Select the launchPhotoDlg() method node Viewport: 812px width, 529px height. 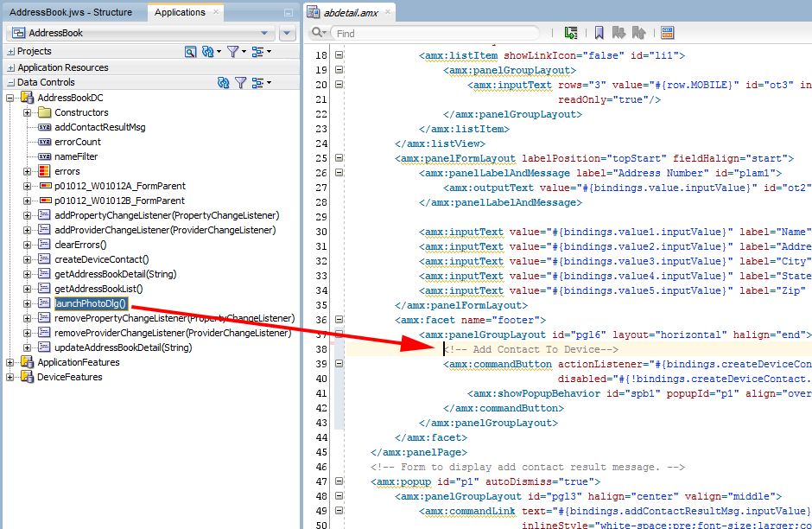click(91, 303)
